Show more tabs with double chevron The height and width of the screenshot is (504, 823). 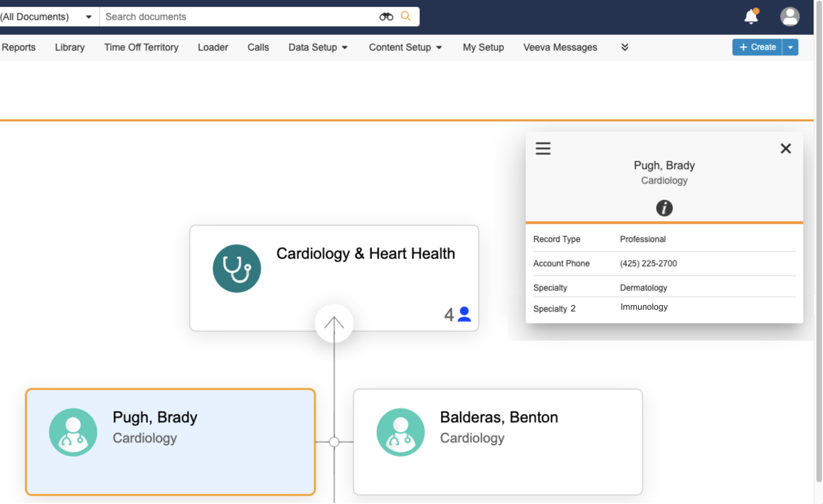tap(625, 47)
